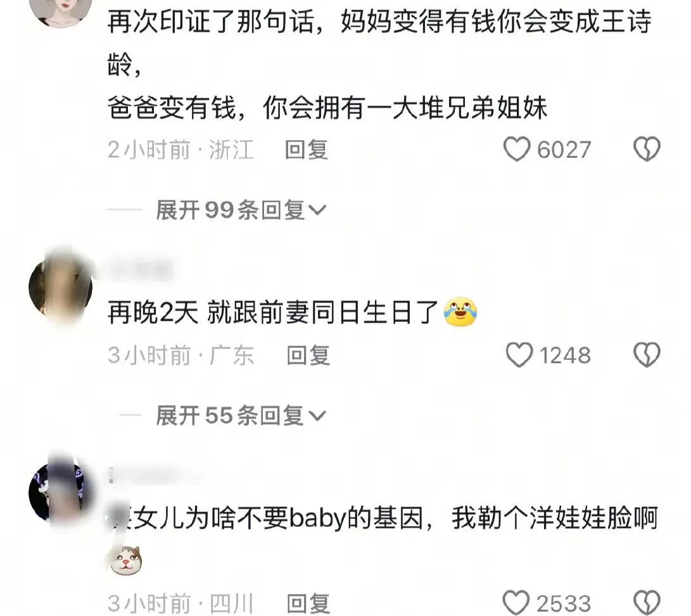Tap broken heart on the Sichuan comment
This screenshot has height=616, width=691.
pos(647,602)
